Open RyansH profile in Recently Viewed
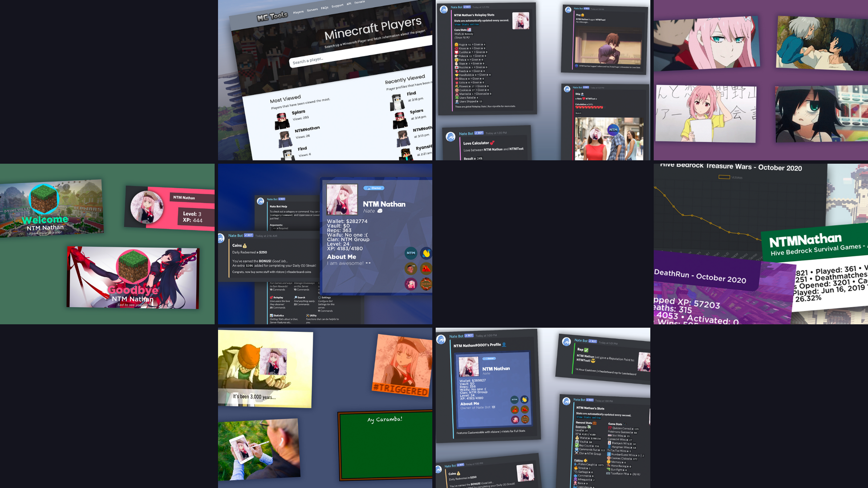The height and width of the screenshot is (488, 868). click(424, 147)
